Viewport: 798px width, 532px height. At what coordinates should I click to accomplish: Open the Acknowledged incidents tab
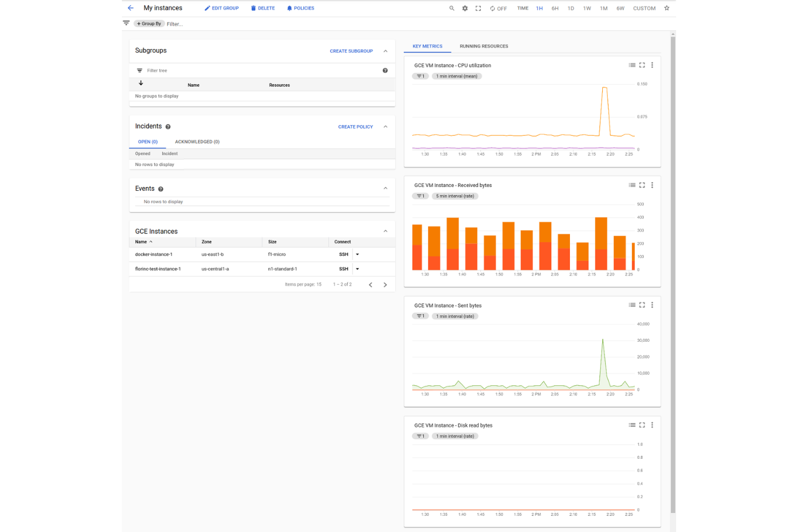[197, 142]
